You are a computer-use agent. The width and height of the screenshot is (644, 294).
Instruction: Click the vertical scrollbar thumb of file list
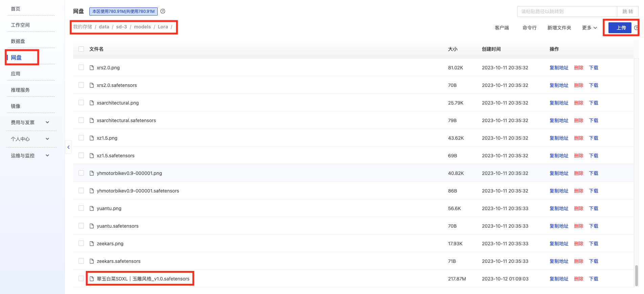(636, 275)
